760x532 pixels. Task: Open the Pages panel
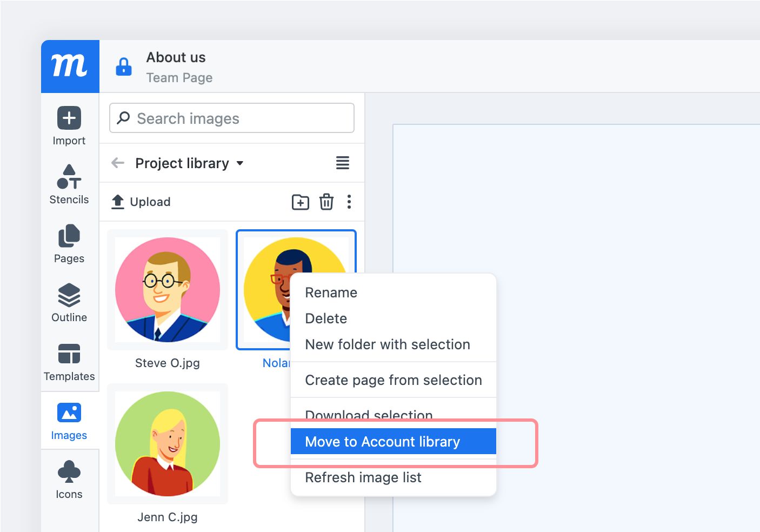69,243
